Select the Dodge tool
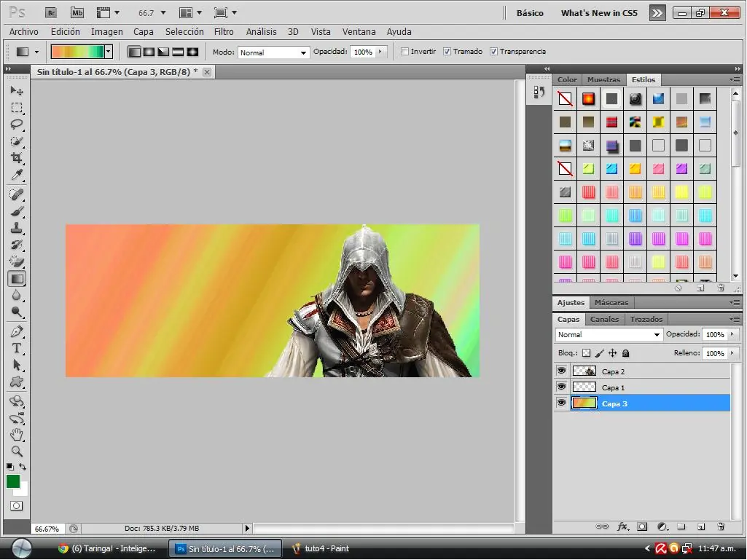 pyautogui.click(x=17, y=312)
